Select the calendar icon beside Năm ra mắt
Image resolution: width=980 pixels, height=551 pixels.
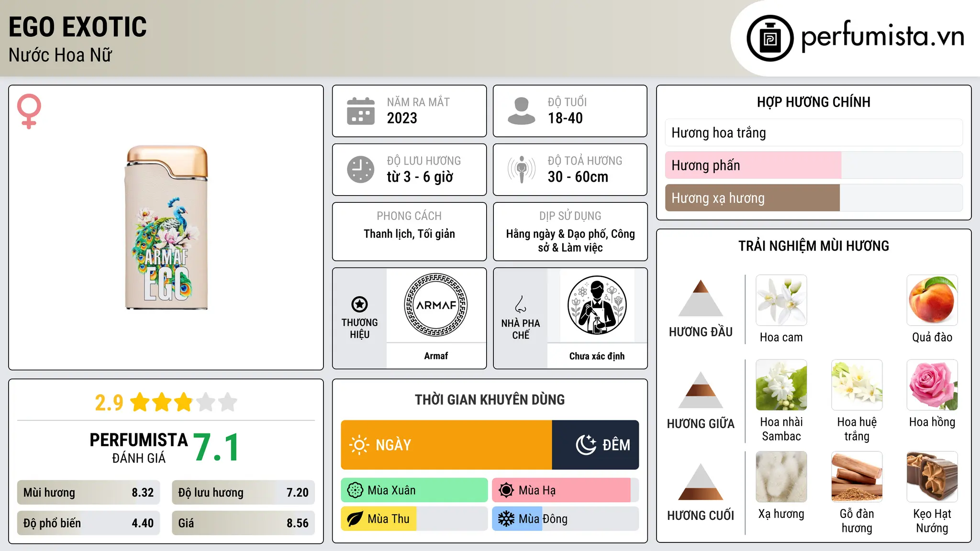[x=361, y=111]
